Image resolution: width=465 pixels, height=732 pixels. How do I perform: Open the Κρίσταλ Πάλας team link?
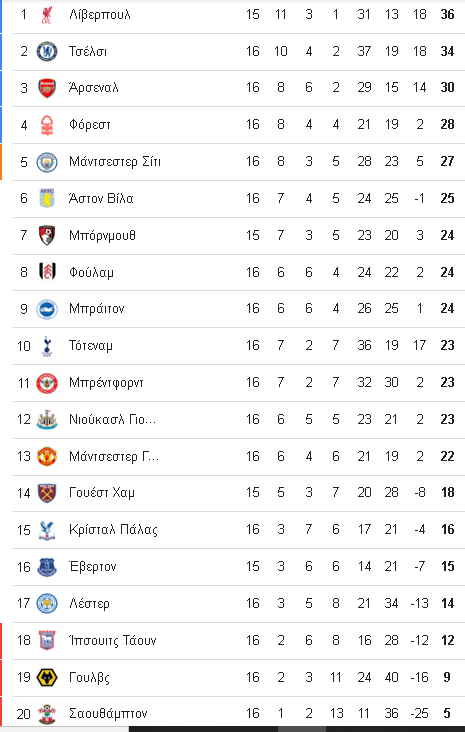113,530
